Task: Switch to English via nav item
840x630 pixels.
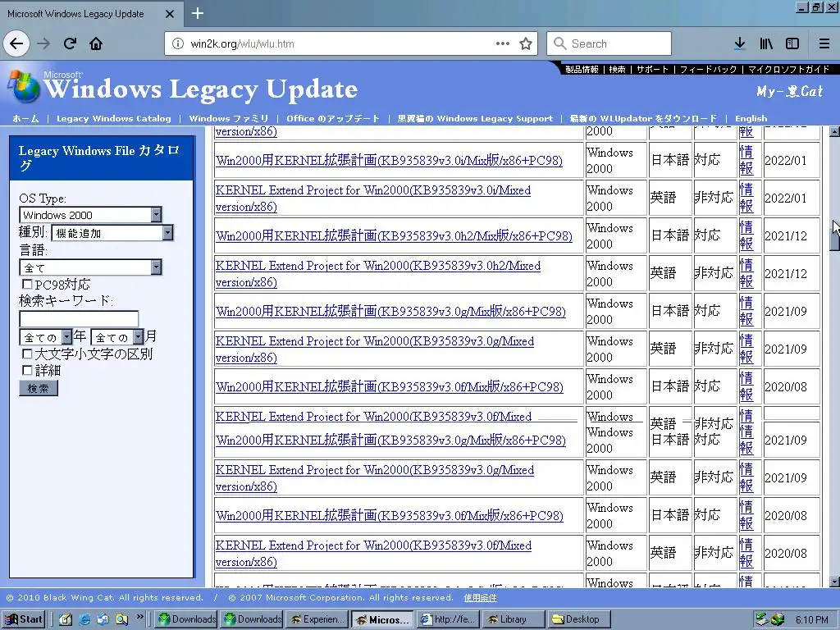Action: tap(751, 118)
